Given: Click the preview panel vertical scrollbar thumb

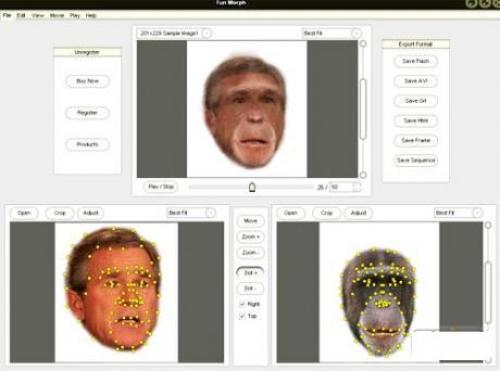Looking at the screenshot, I should 363,109.
